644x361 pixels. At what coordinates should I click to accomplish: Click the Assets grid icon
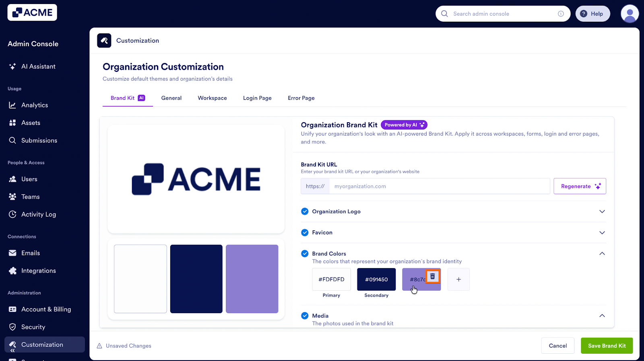point(12,123)
